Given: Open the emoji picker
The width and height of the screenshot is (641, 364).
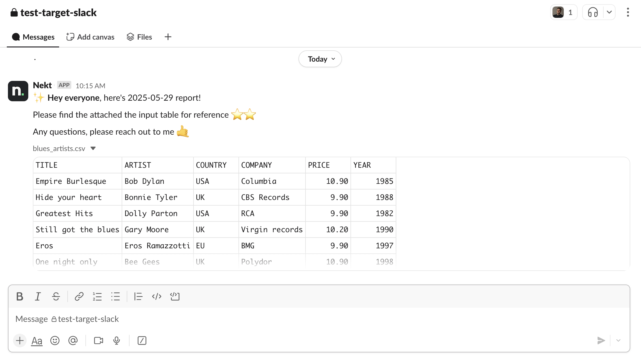Looking at the screenshot, I should [x=55, y=341].
